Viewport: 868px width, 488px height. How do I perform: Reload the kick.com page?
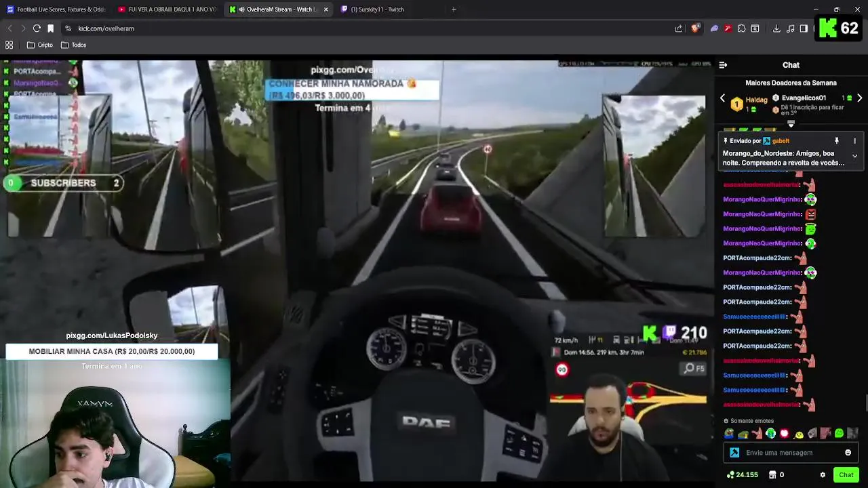(37, 28)
